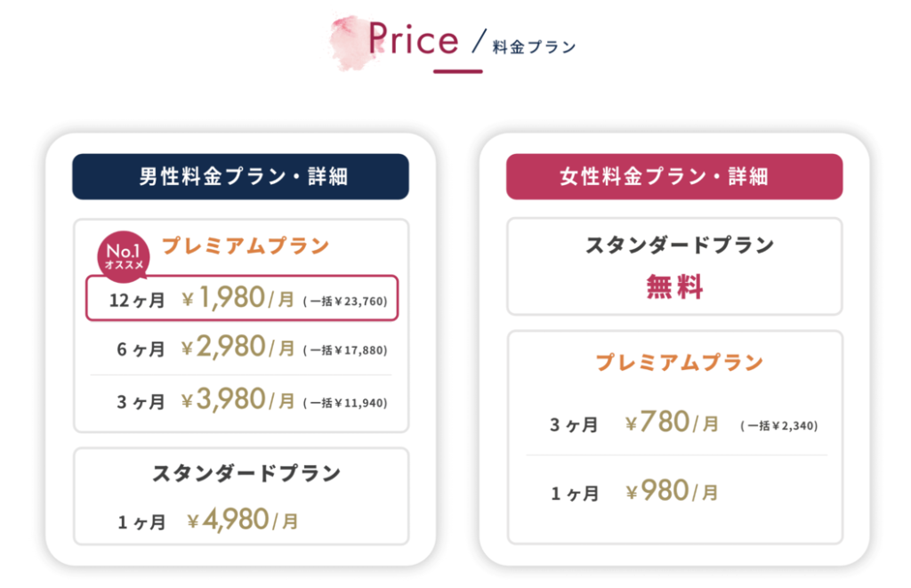Open 男性料金プラン・詳細 header button
This screenshot has height=588, width=911.
pyautogui.click(x=240, y=177)
